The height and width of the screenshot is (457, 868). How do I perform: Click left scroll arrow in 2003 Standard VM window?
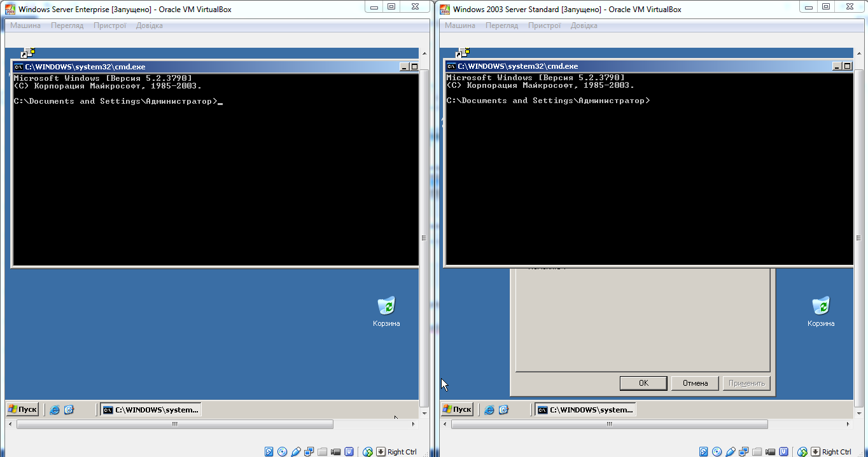[x=445, y=424]
